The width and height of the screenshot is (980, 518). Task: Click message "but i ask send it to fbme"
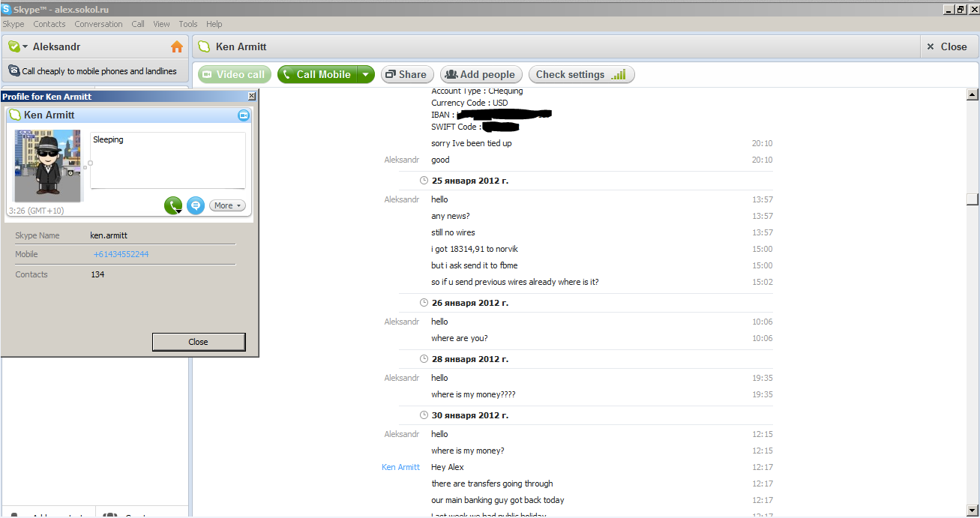475,265
